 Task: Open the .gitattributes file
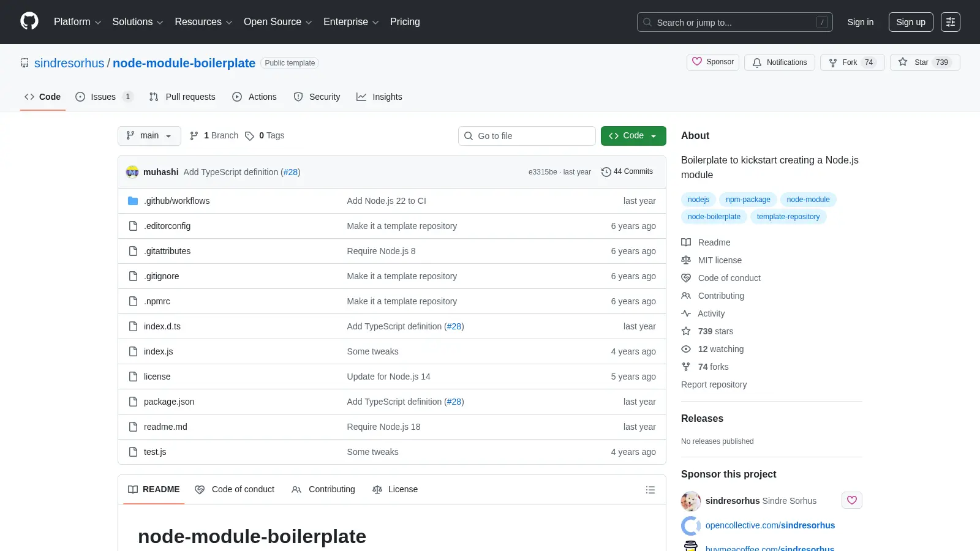(x=167, y=251)
